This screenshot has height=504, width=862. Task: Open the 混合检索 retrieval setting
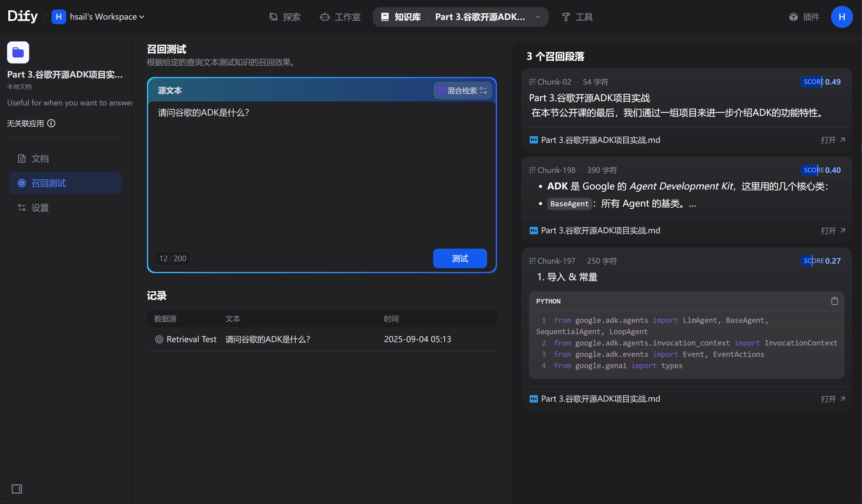coord(463,91)
